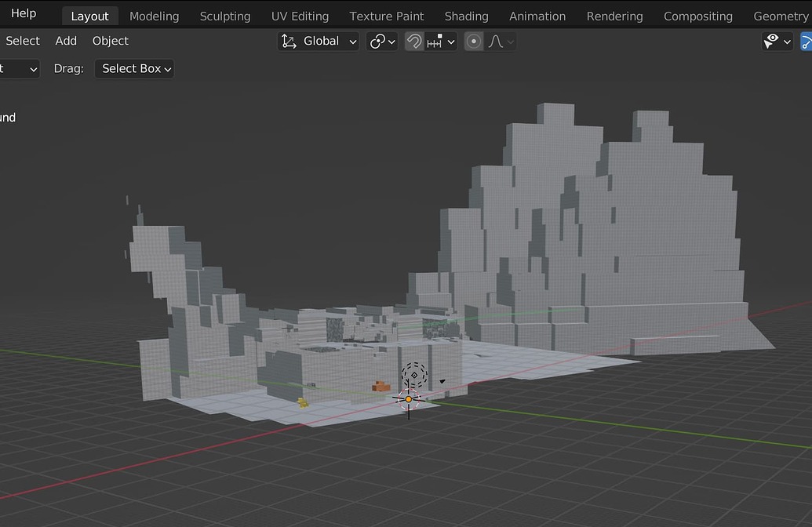This screenshot has height=527, width=812.
Task: Click the 3D cursor in the viewport
Action: pos(408,399)
